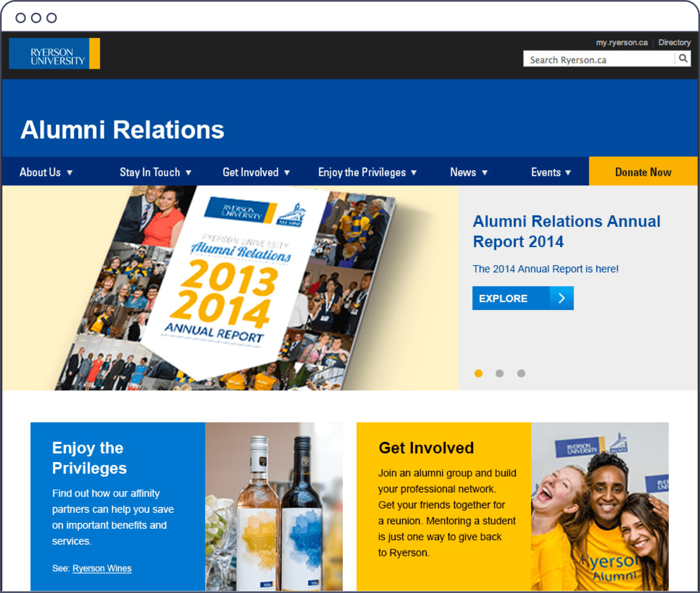The width and height of the screenshot is (700, 593).
Task: Expand Enjoy the Privileges dropdown arrow
Action: pos(414,172)
